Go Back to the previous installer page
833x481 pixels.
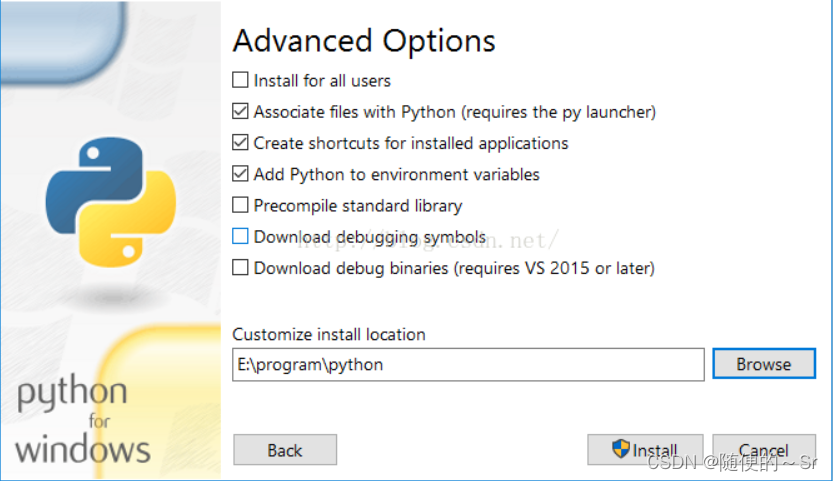tap(285, 450)
